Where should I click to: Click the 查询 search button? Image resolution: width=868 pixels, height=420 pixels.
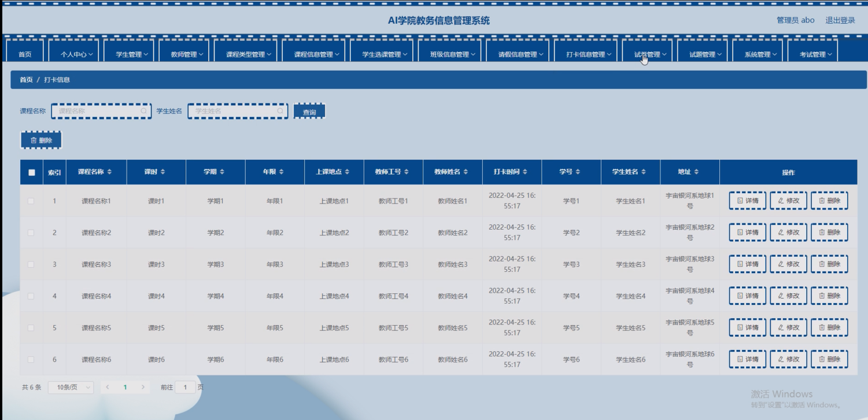click(x=309, y=111)
